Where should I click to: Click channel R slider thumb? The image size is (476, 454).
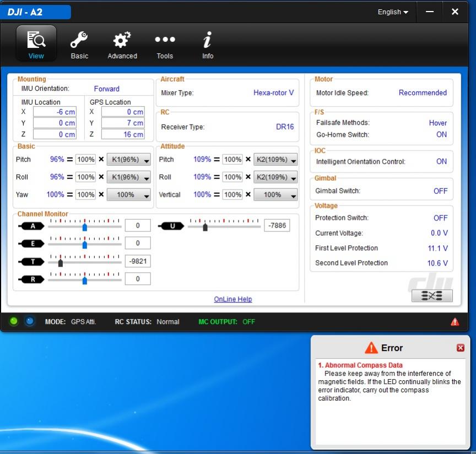click(x=85, y=280)
